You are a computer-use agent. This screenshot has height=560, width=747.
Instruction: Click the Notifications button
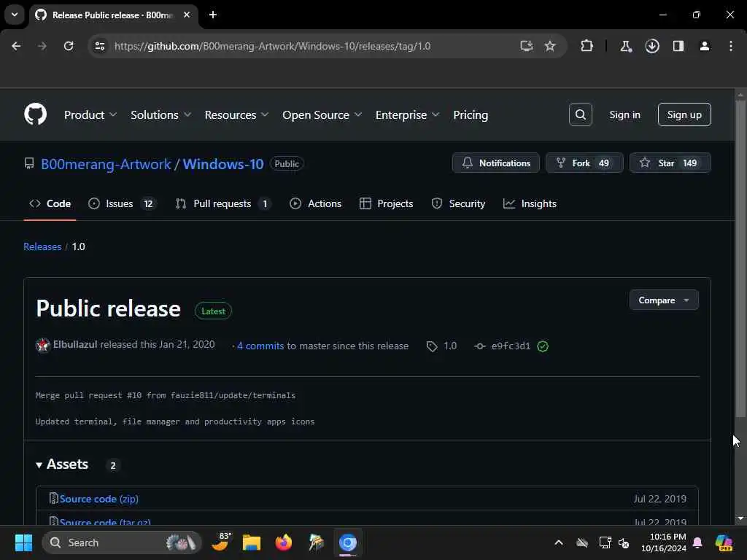click(496, 163)
